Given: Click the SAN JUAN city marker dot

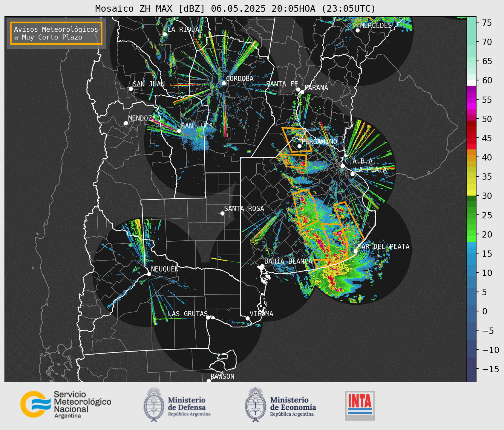Looking at the screenshot, I should click(x=131, y=89).
